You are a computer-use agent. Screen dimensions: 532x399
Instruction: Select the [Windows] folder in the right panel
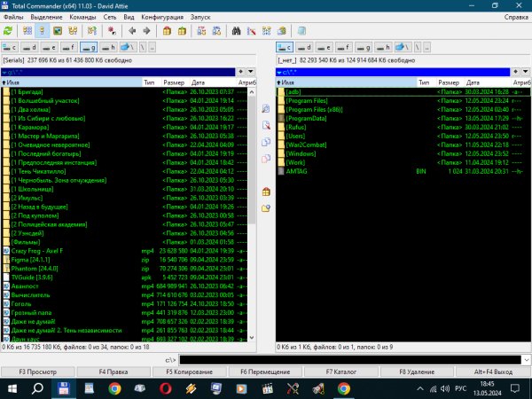coord(403,153)
